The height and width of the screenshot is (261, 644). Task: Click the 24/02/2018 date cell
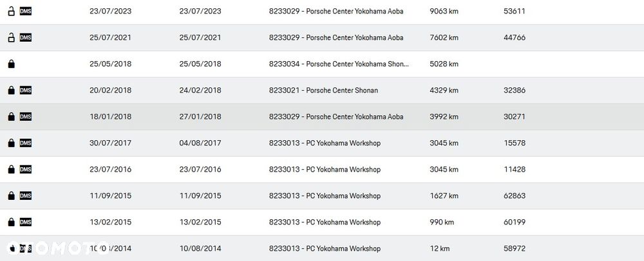200,91
